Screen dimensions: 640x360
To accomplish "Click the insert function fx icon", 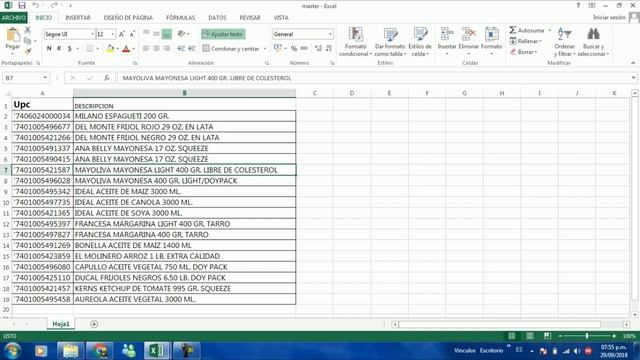I will pos(107,78).
